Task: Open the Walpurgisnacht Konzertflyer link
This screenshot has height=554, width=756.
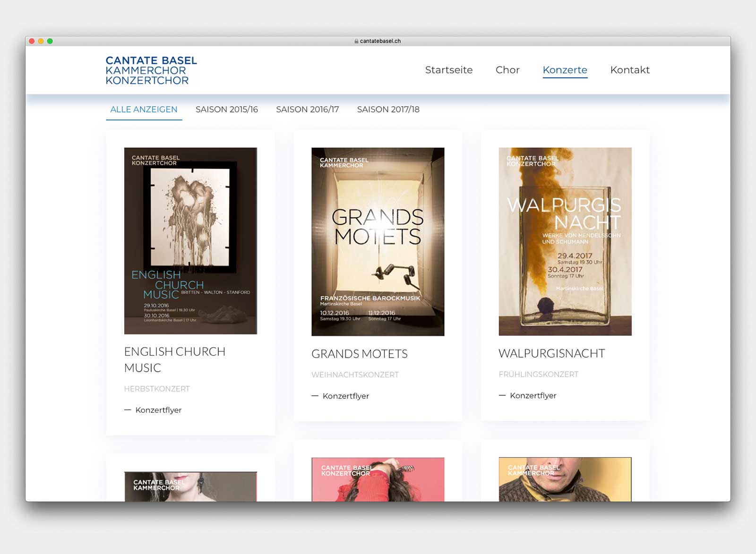Action: coord(533,395)
